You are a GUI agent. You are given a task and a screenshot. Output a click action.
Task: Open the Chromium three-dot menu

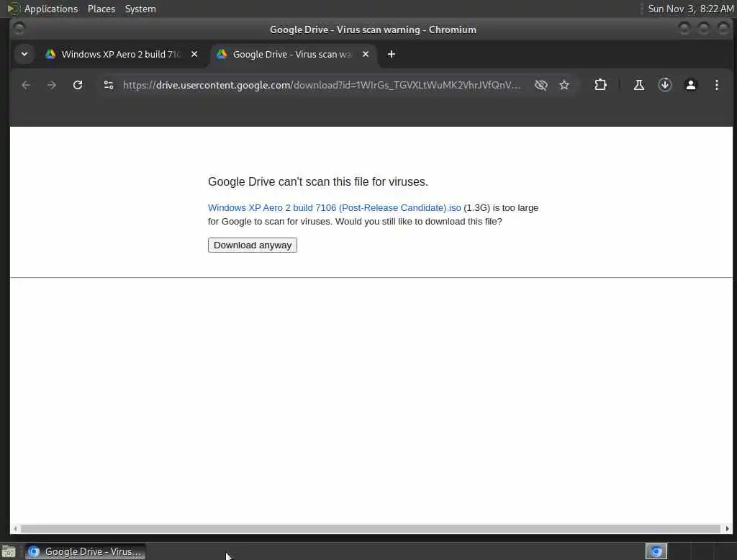716,85
